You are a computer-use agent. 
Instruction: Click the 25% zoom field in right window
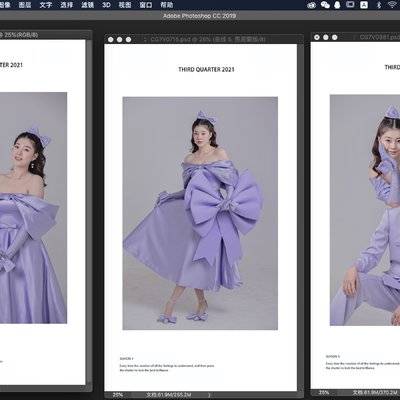pyautogui.click(x=324, y=393)
